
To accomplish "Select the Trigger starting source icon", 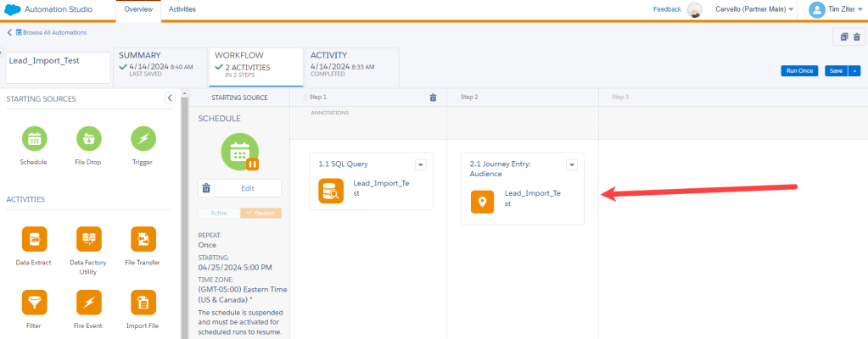I will (x=143, y=139).
